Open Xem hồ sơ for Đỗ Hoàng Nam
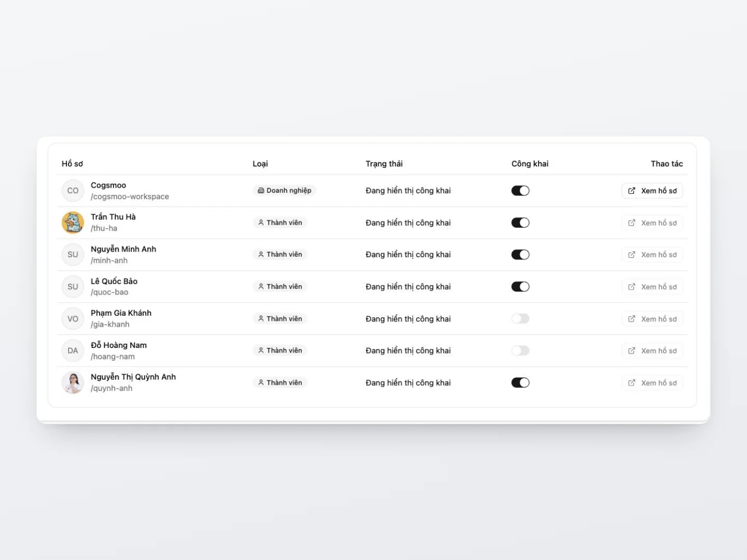 pyautogui.click(x=652, y=351)
